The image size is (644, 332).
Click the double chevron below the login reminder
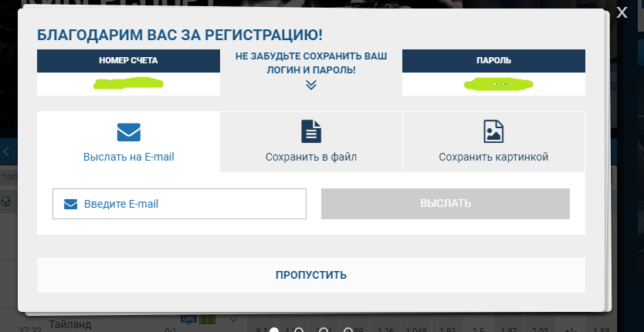pyautogui.click(x=311, y=85)
